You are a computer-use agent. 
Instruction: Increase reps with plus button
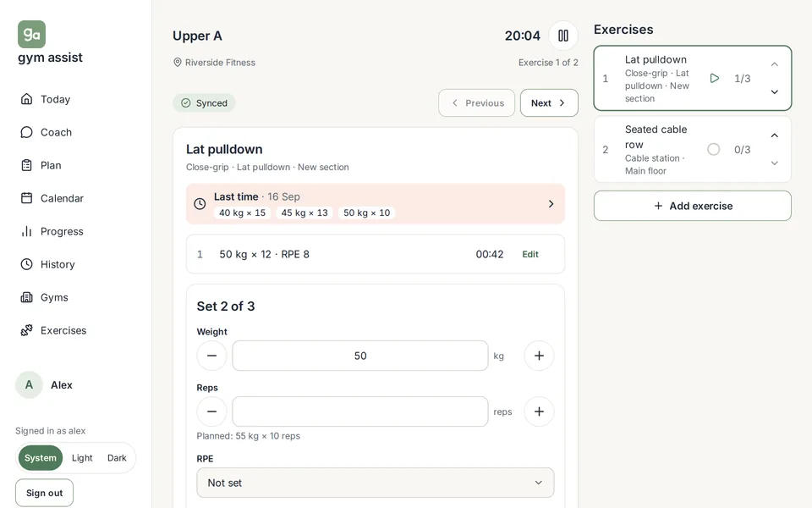(539, 411)
